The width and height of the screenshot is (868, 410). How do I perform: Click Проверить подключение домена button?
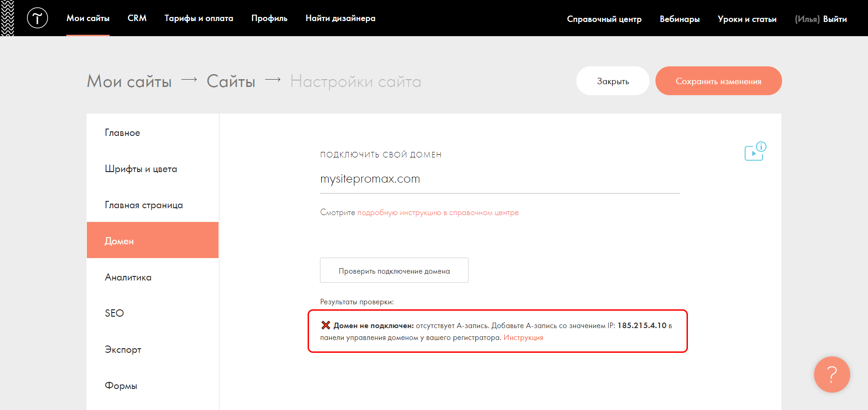(394, 270)
